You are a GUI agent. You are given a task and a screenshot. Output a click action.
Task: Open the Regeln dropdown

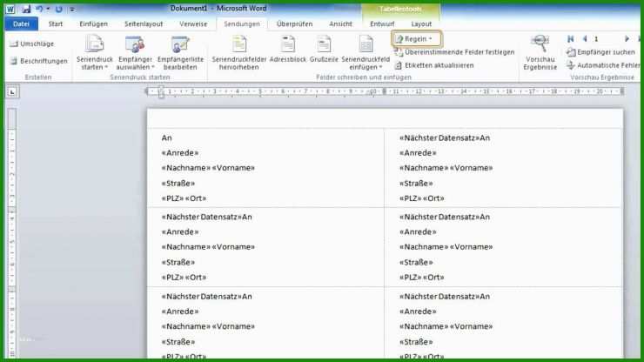416,39
